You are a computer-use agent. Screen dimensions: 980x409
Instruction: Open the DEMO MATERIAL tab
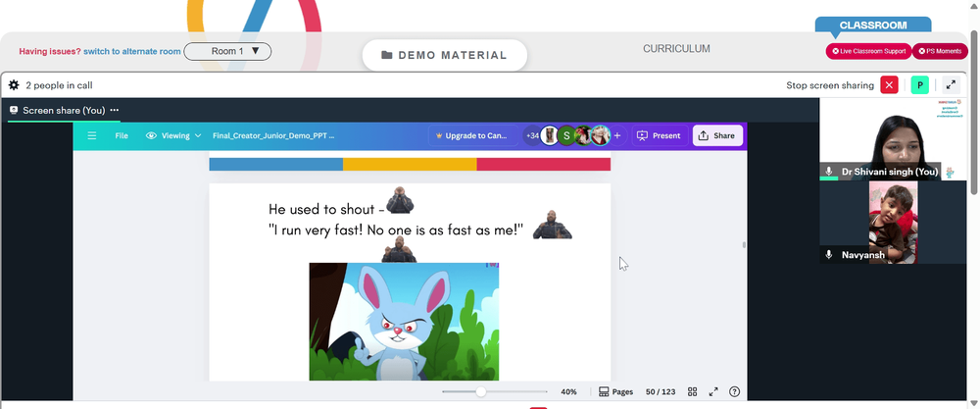coord(444,55)
